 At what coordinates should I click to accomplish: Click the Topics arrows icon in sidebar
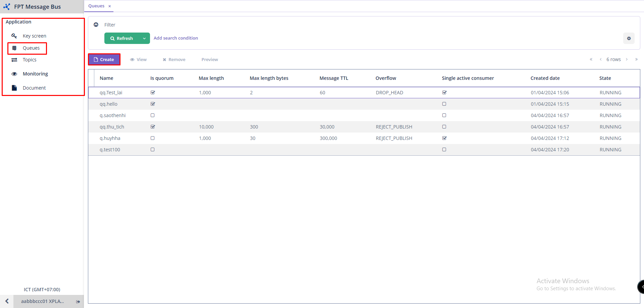tap(14, 60)
